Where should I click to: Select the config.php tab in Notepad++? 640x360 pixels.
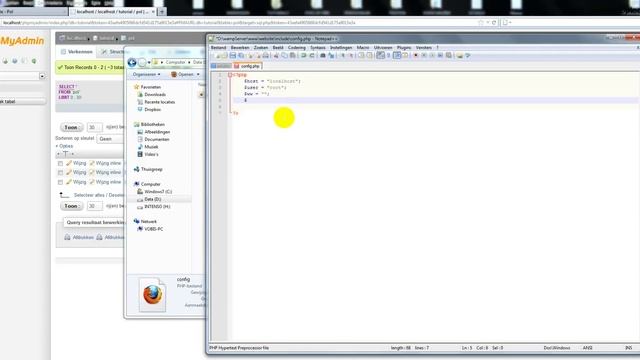click(247, 66)
